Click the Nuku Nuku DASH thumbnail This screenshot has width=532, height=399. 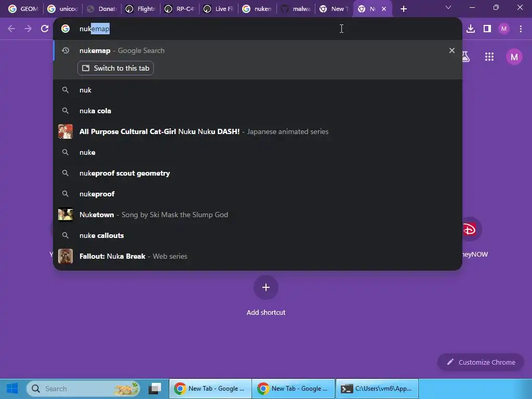(65, 131)
